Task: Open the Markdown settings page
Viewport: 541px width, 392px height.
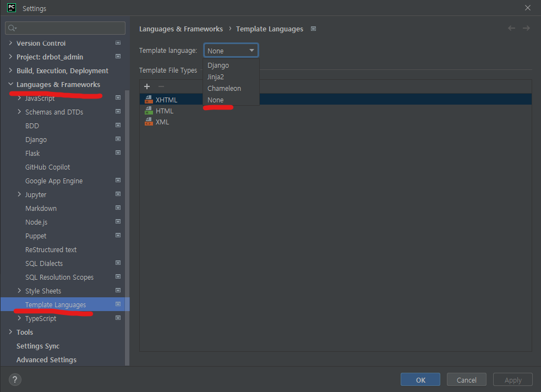Action: click(x=41, y=208)
